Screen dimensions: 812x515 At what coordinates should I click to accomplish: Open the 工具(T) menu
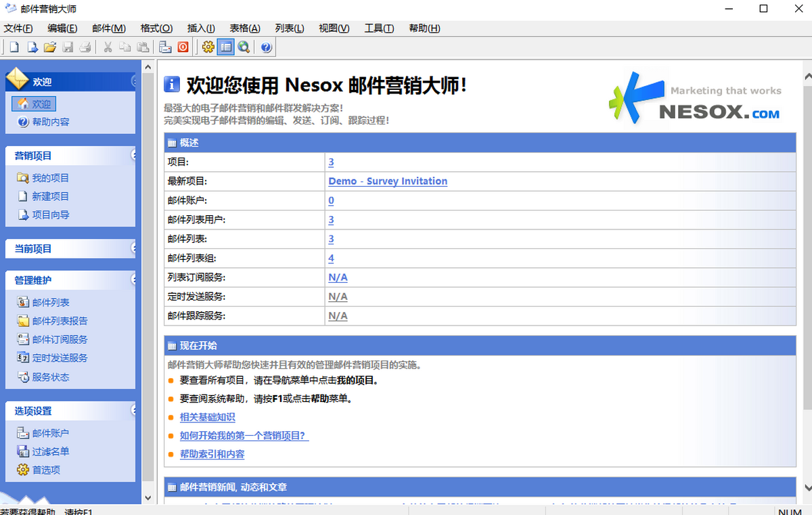point(379,28)
